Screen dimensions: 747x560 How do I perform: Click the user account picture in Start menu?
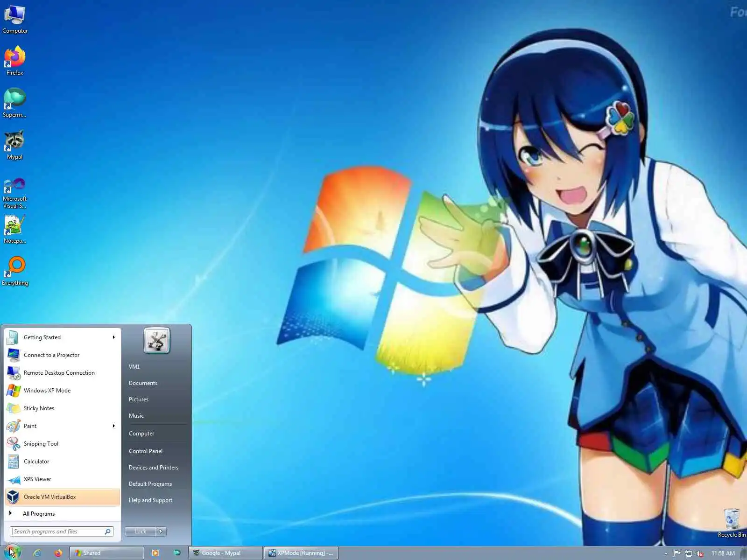tap(157, 340)
